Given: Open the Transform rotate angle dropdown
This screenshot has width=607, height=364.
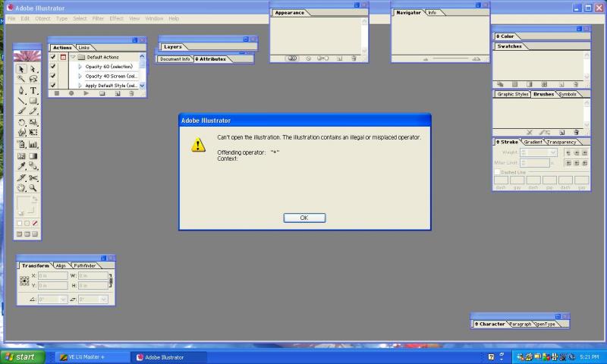Looking at the screenshot, I should 63,300.
